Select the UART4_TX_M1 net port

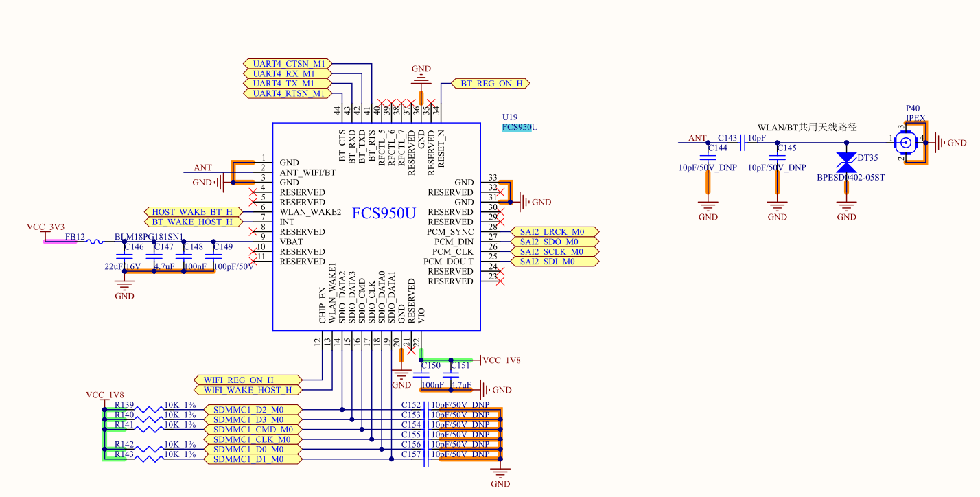288,83
